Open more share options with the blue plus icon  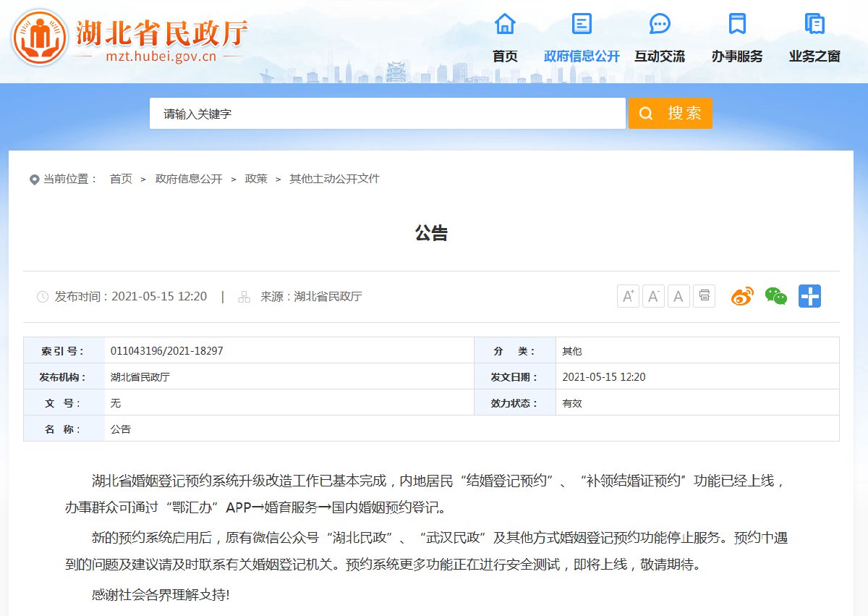[x=809, y=296]
